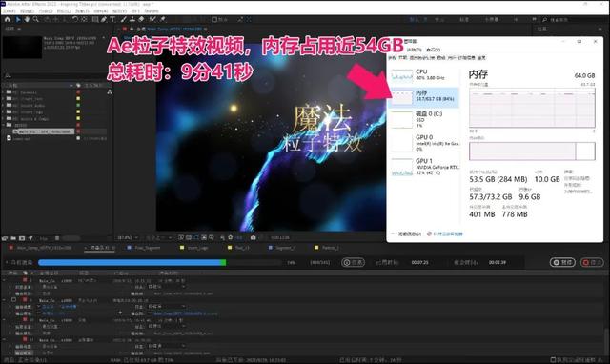Click the Home icon in the toolbar
Viewport: 610px width, 364px height.
pyautogui.click(x=7, y=19)
